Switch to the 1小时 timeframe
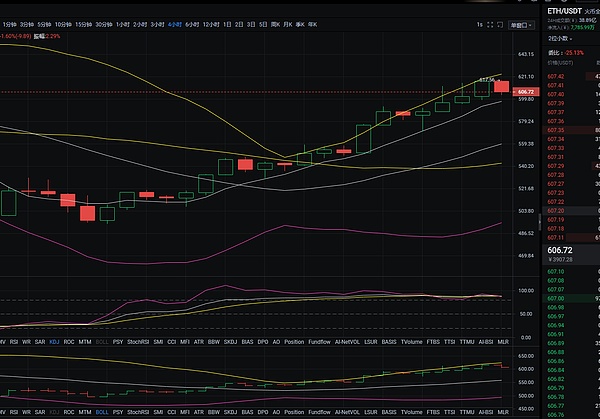 pyautogui.click(x=122, y=24)
